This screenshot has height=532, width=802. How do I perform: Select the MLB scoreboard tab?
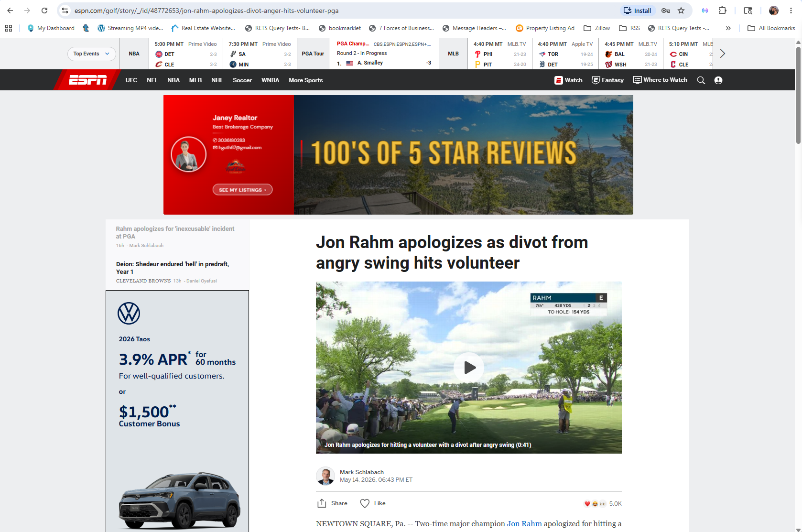(x=453, y=54)
